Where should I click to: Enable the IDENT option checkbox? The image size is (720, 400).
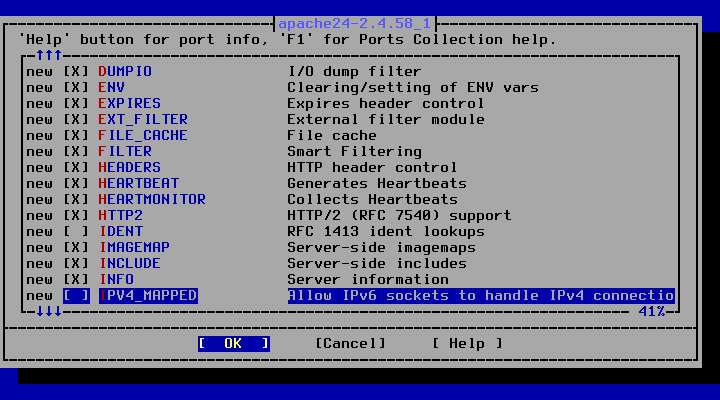[x=76, y=231]
